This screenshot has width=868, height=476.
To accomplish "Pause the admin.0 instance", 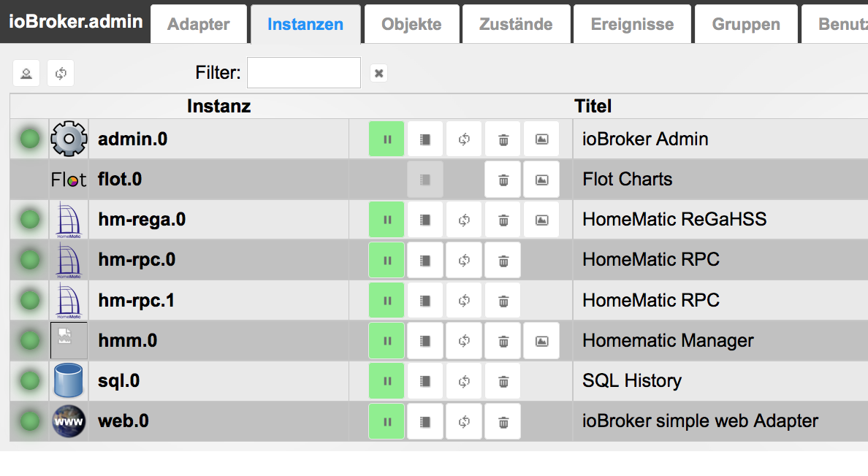I will [x=387, y=139].
